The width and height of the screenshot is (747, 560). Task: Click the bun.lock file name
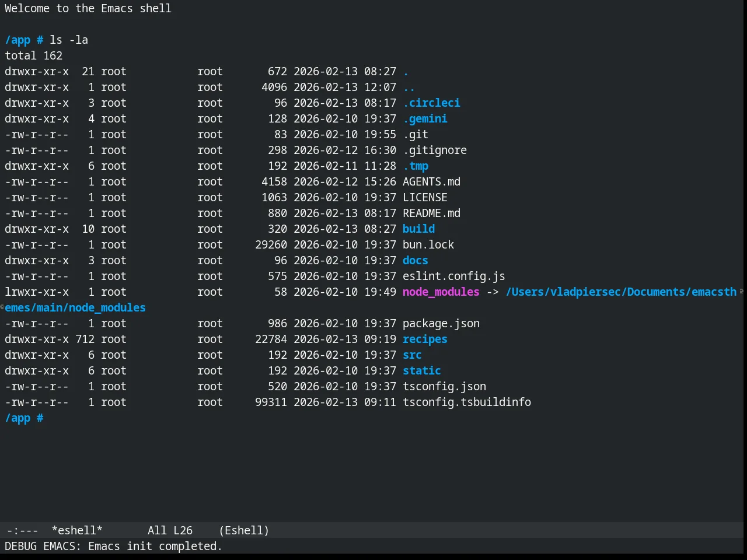click(x=428, y=244)
